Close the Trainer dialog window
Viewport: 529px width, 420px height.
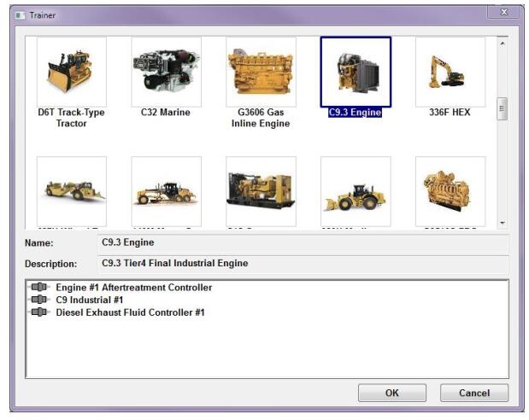click(x=503, y=12)
